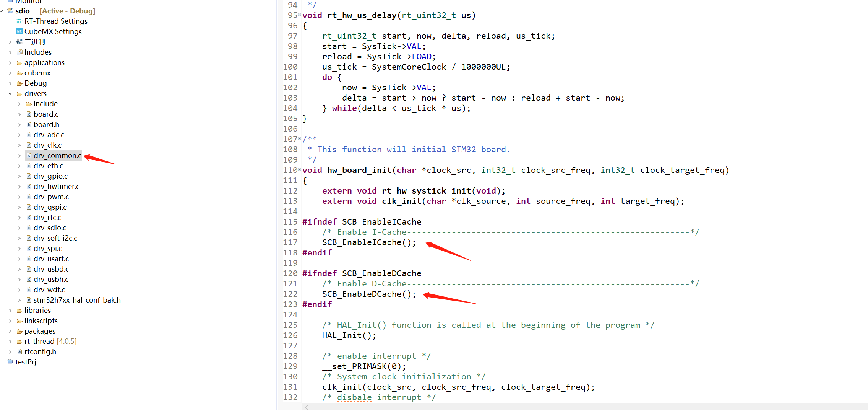Click the include subfolder icon
Screen dimensions: 868x410
28,104
